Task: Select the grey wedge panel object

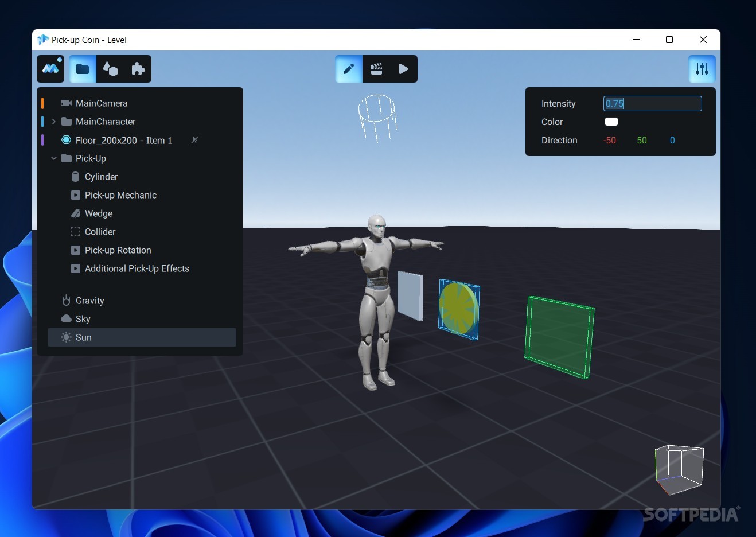Action: click(x=410, y=295)
